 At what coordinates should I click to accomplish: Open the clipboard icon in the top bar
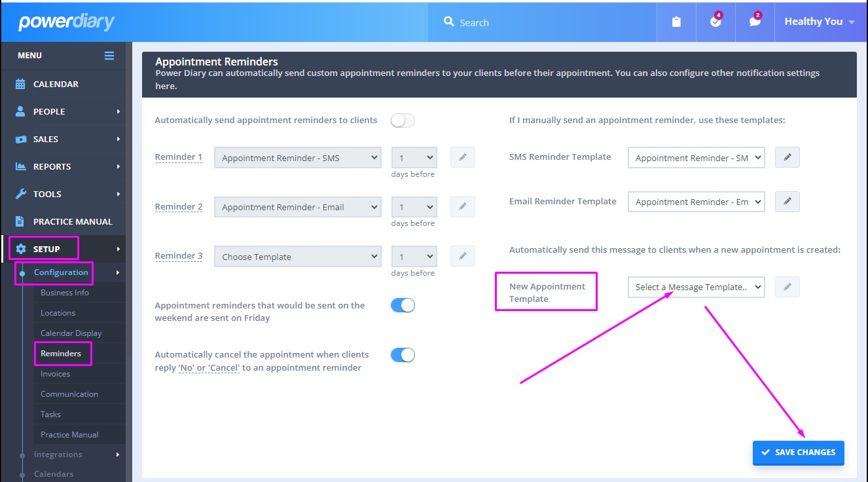click(x=676, y=22)
